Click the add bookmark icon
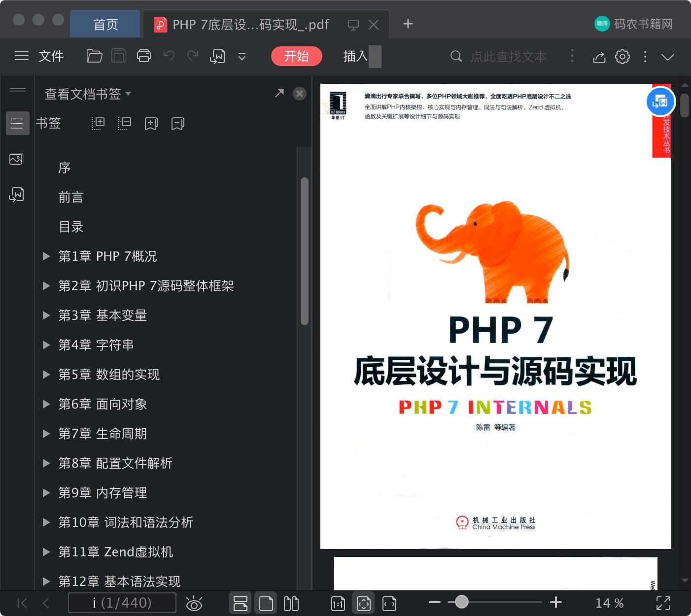Image resolution: width=691 pixels, height=616 pixels. coord(151,123)
